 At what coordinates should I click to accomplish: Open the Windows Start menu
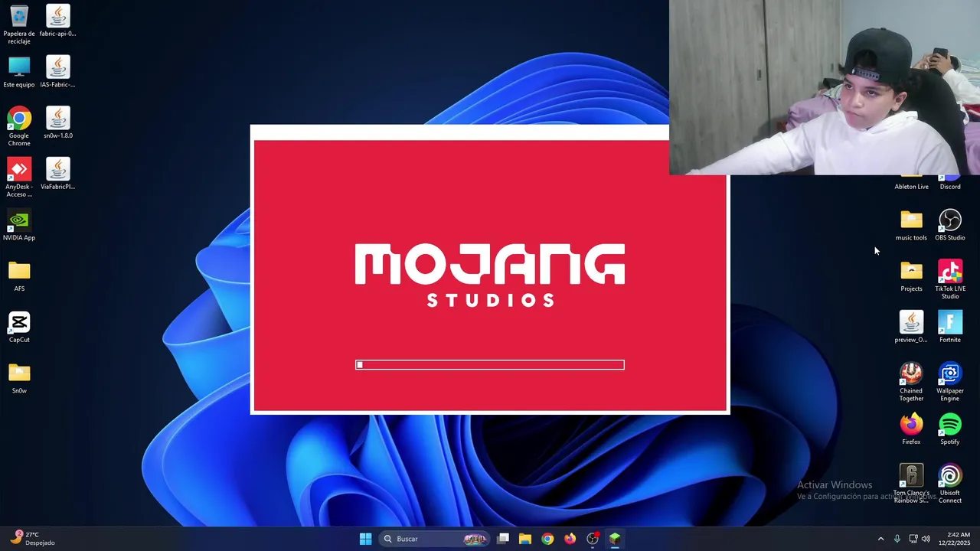(x=365, y=539)
